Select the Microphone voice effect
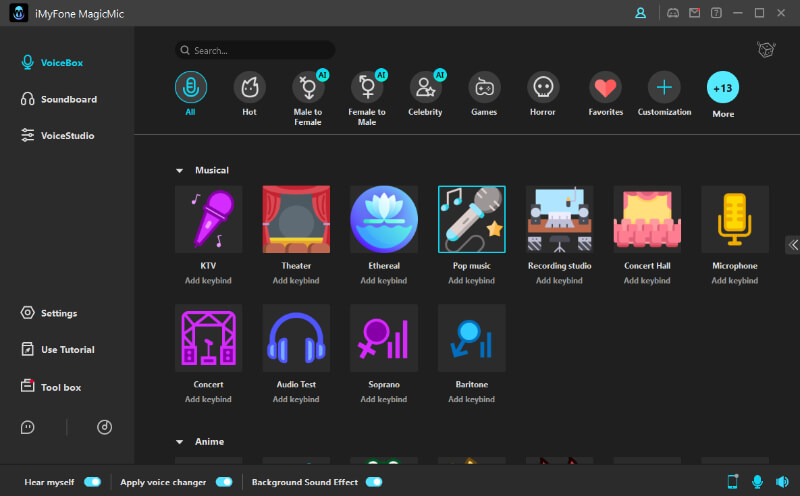 coord(735,219)
